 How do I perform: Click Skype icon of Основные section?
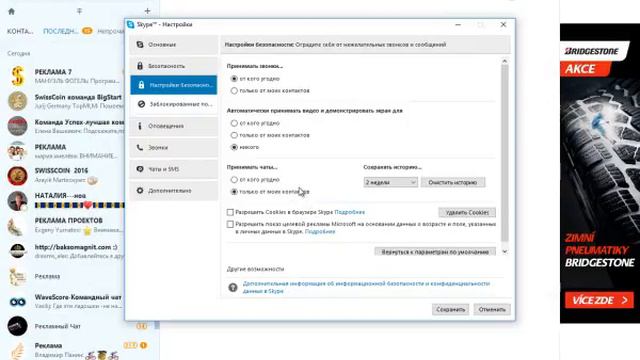[140, 44]
